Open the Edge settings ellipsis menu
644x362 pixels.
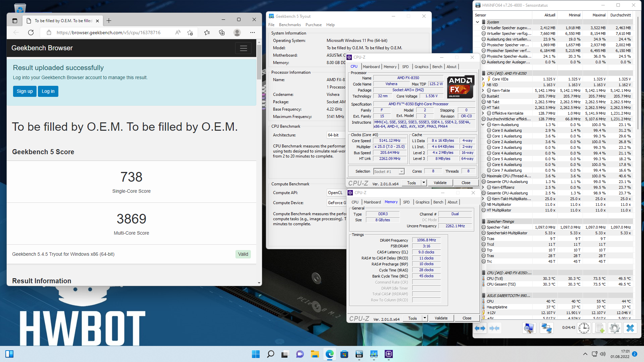point(253,33)
